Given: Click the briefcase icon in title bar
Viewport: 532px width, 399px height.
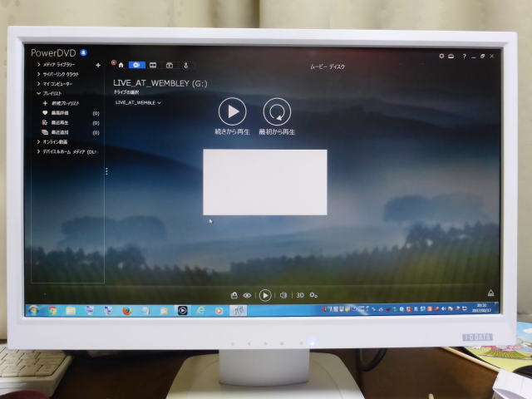Looking at the screenshot, I should (451, 57).
